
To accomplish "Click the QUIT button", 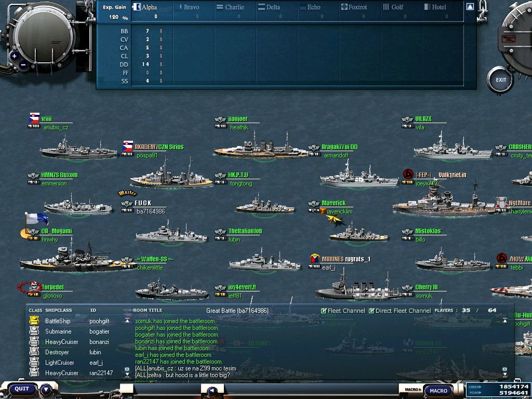I will click(x=22, y=389).
